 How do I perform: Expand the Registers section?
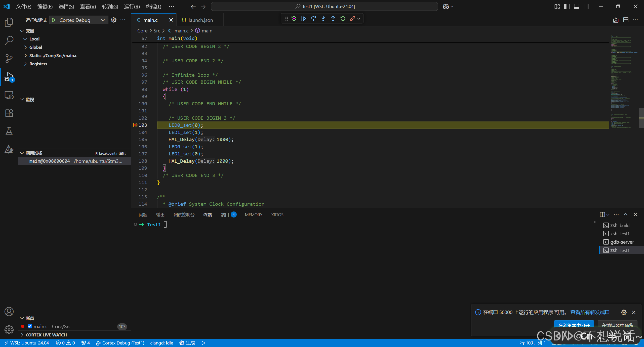click(38, 64)
